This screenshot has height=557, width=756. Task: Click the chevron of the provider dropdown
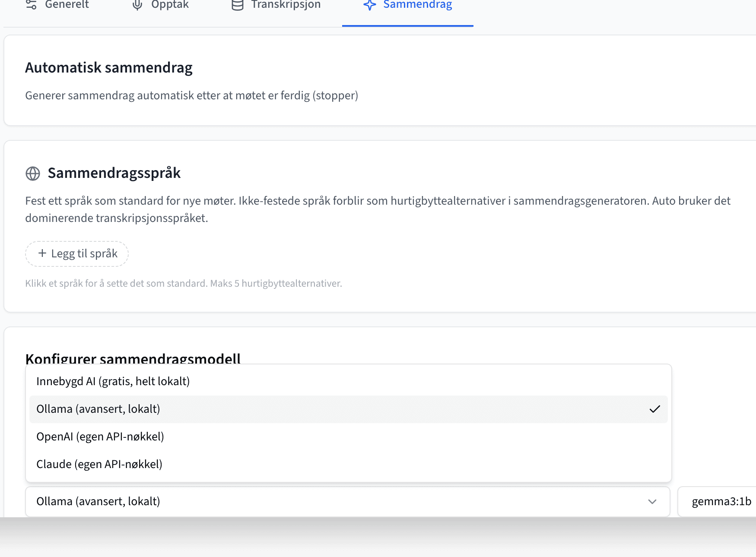click(652, 502)
